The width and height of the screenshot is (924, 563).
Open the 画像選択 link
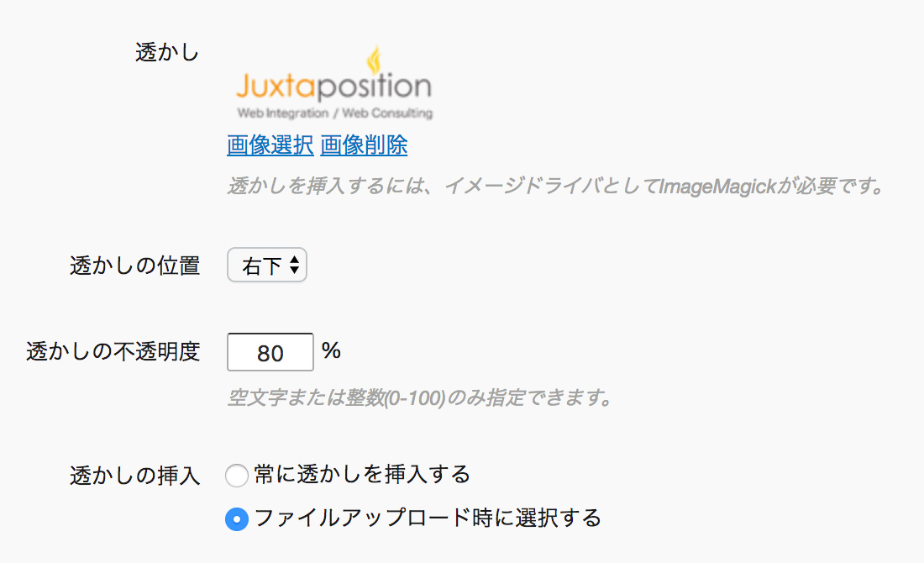tap(270, 145)
